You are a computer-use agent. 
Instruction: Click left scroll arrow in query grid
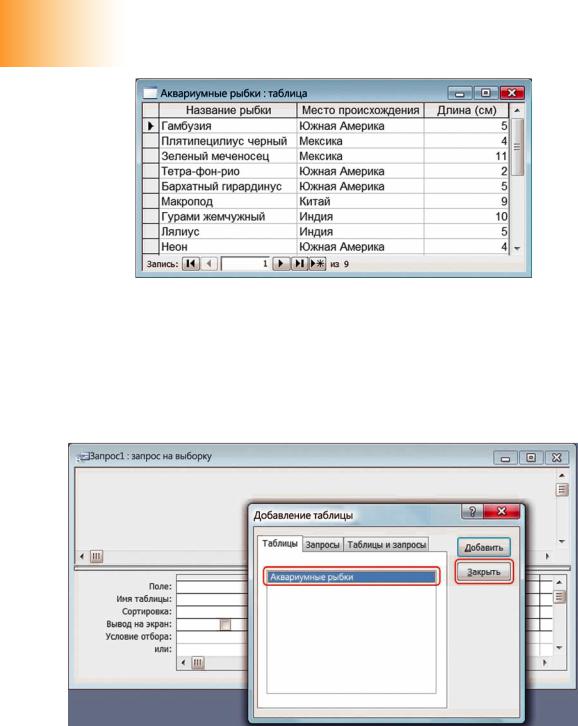[183, 663]
